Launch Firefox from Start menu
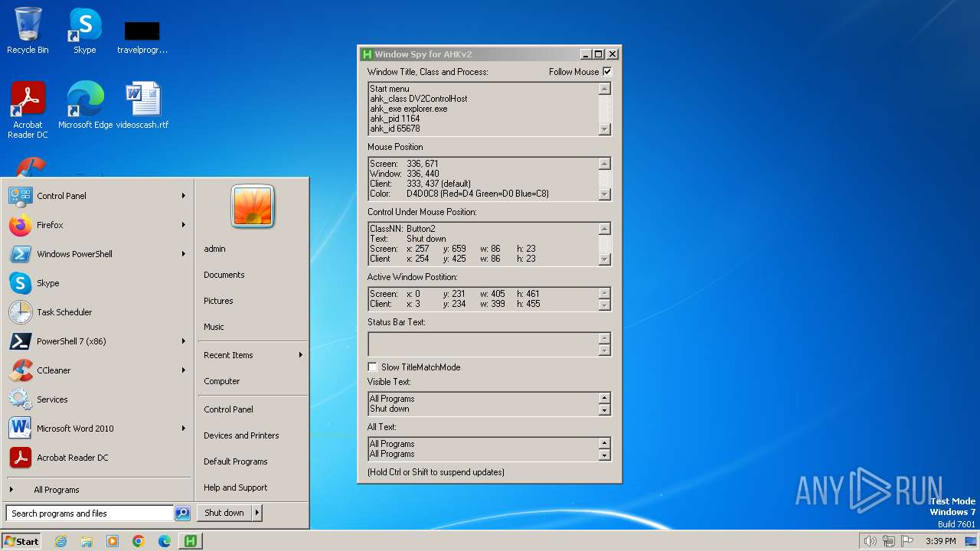 pos(98,225)
